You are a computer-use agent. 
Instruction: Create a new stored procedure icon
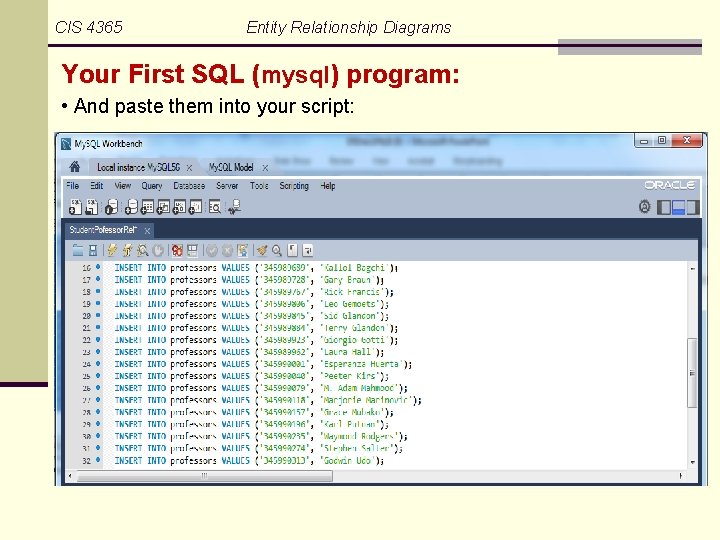click(179, 207)
